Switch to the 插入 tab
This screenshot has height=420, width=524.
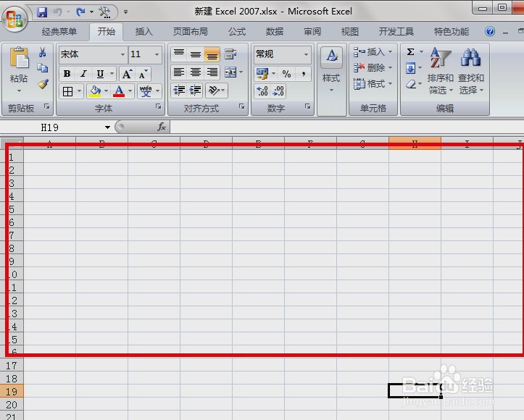coord(144,32)
